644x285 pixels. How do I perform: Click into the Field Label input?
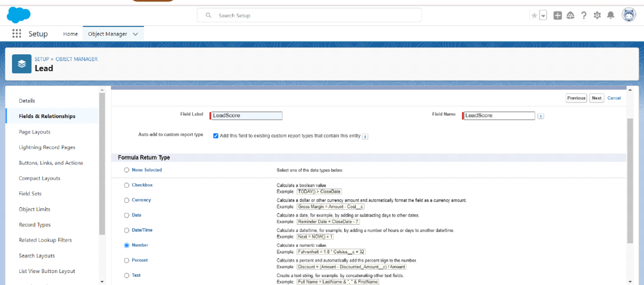pyautogui.click(x=247, y=116)
